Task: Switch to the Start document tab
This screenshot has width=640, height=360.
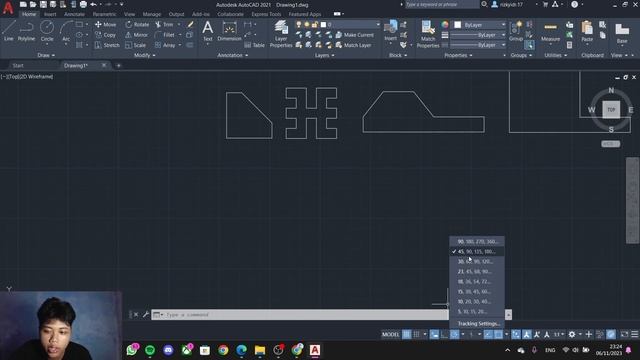Action: 18,65
